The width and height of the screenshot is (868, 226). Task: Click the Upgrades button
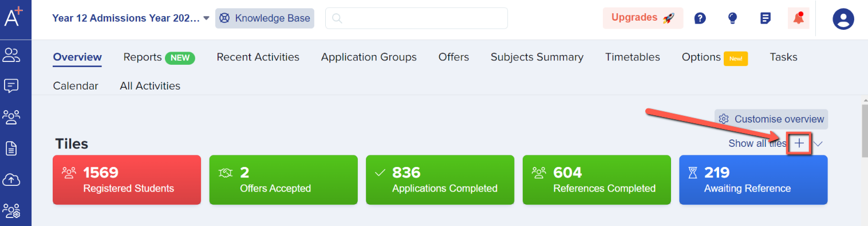click(643, 18)
